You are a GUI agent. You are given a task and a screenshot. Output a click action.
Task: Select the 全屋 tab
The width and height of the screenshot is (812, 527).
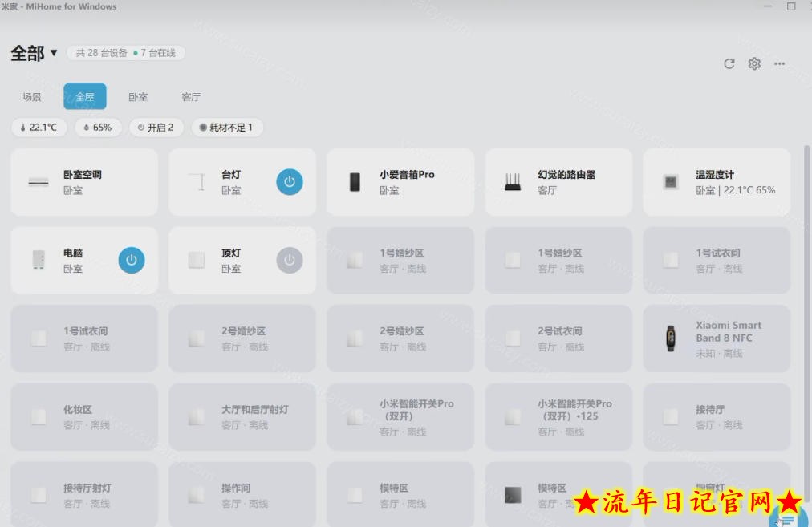click(85, 97)
